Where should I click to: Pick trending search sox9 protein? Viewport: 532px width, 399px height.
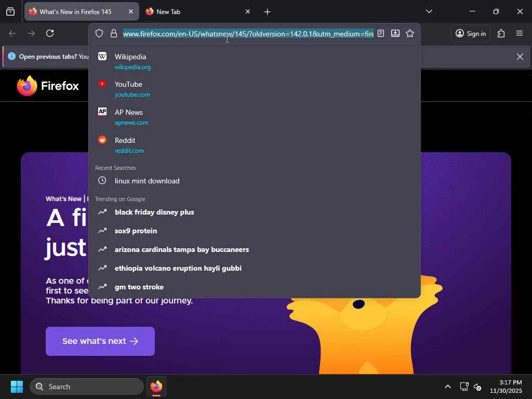point(255,231)
